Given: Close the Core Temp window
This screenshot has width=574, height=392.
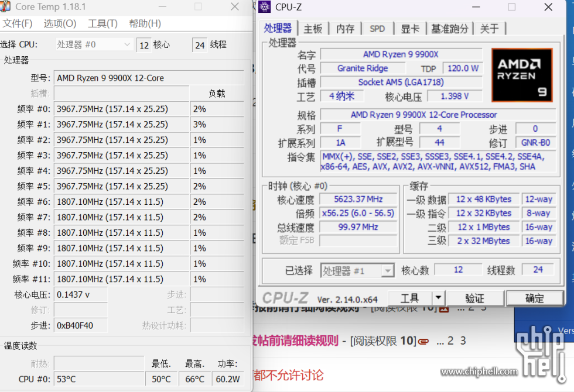Looking at the screenshot, I should coord(235,6).
